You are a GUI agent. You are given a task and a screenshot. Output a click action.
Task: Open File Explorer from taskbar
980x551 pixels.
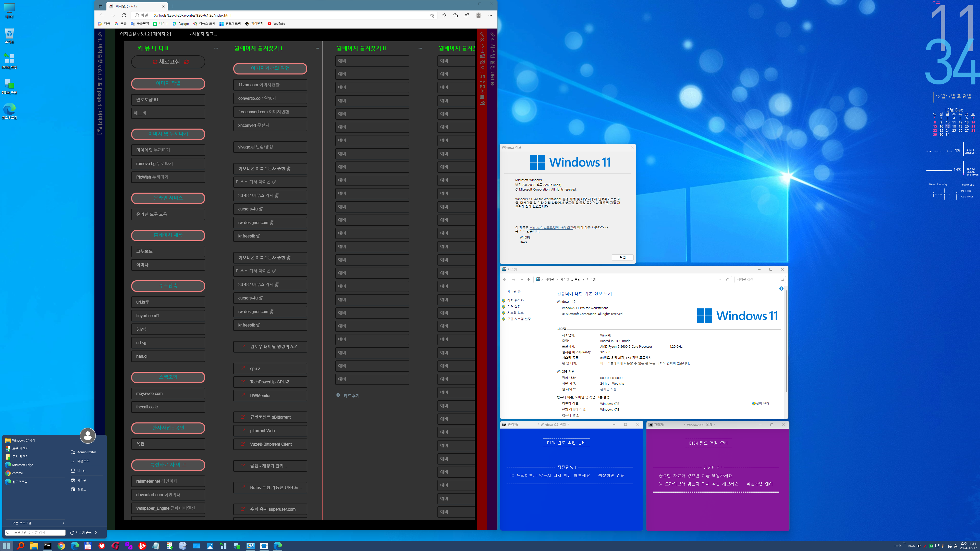(x=34, y=546)
